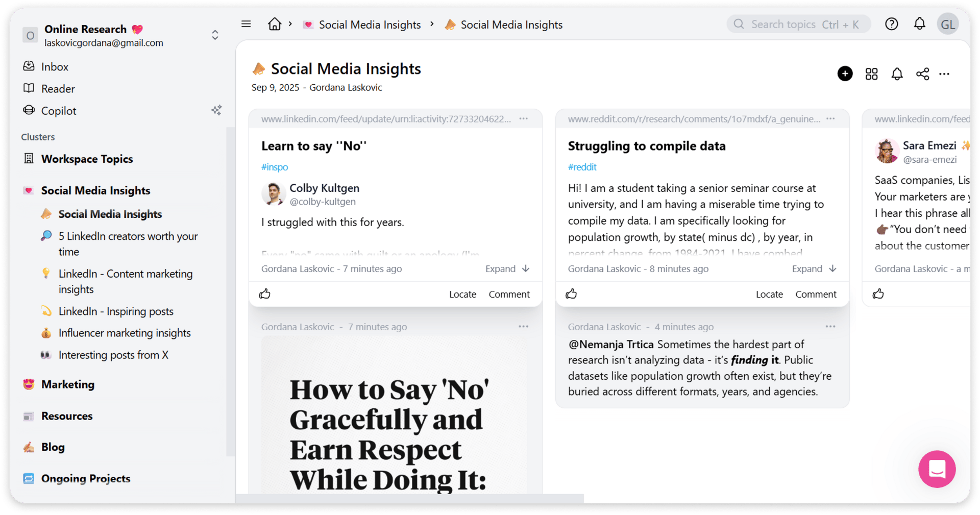980x515 pixels.
Task: Open the linkedin.com source URL of first card
Action: tap(386, 119)
